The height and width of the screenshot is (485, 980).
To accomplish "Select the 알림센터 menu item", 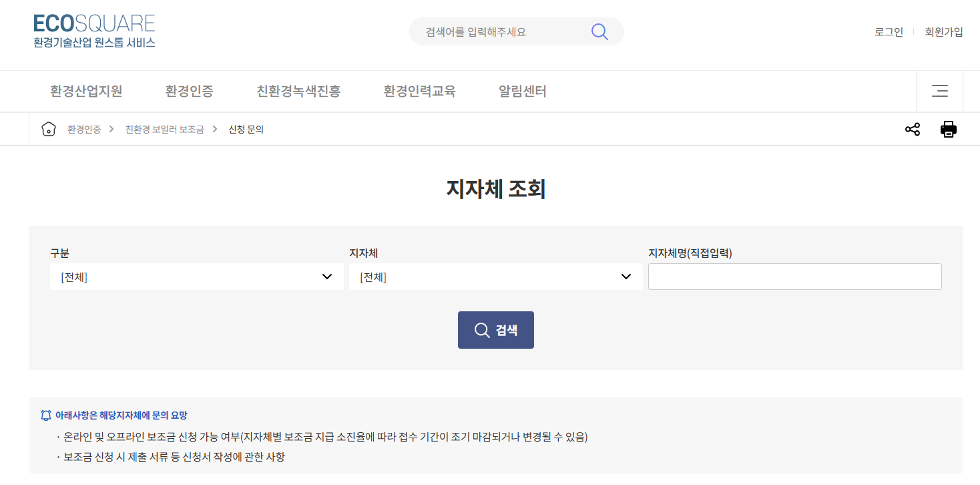I will 521,91.
